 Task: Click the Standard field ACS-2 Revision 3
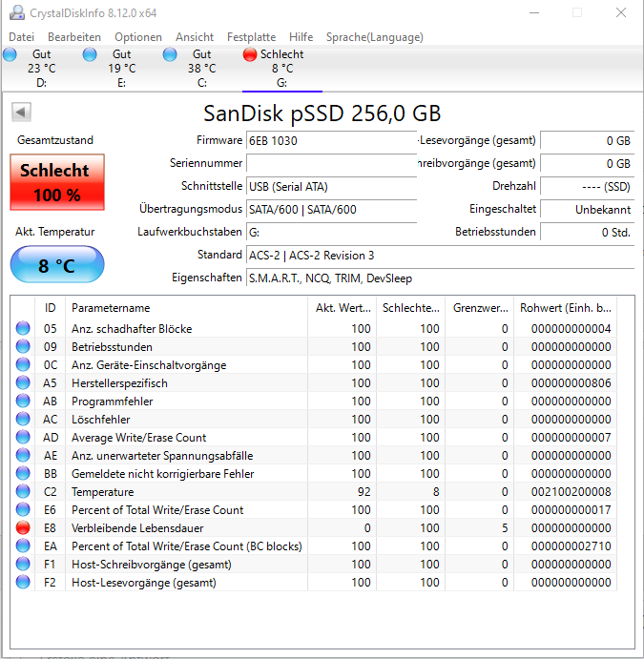440,255
